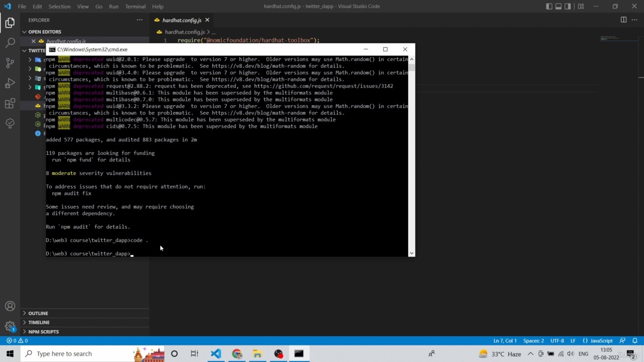Open the File menu

[22, 7]
